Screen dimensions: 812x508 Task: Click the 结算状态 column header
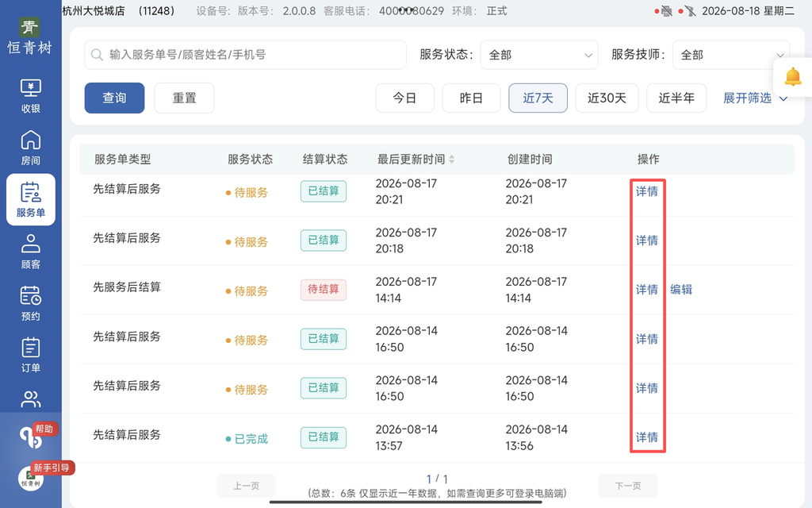pos(325,159)
